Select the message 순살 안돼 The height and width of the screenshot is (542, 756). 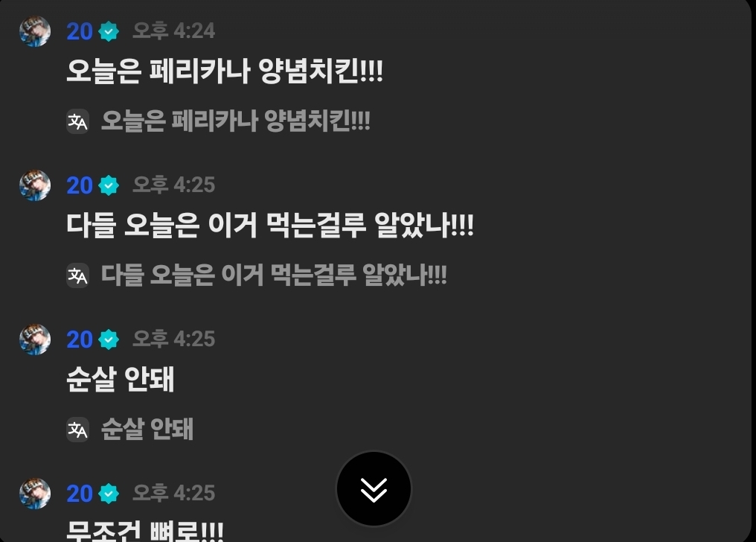(x=120, y=379)
